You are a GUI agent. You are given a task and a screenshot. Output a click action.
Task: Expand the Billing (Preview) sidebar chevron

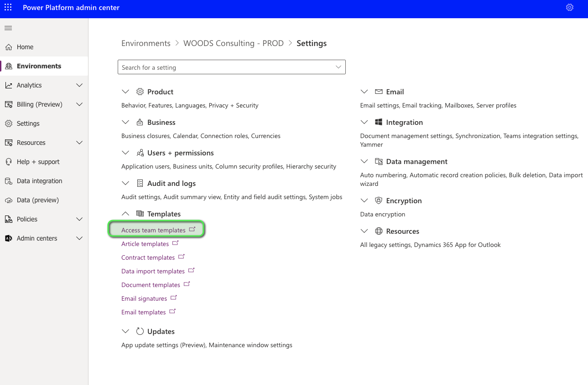pyautogui.click(x=79, y=104)
